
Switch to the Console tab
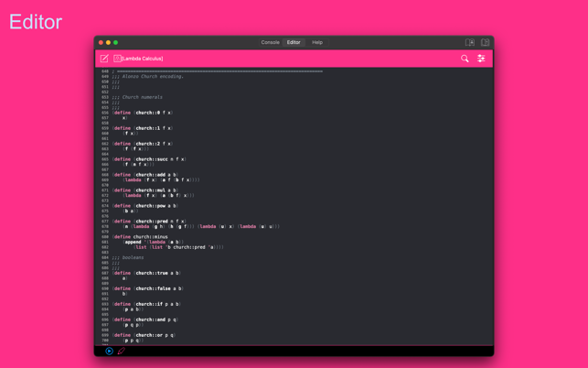[x=270, y=42]
